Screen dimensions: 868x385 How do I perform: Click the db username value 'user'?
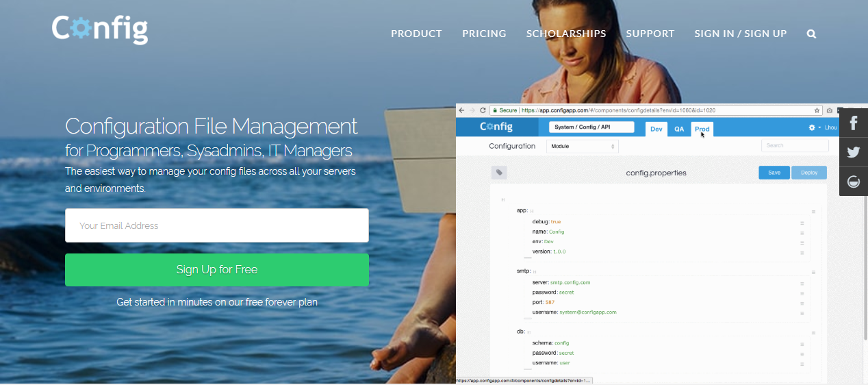564,362
